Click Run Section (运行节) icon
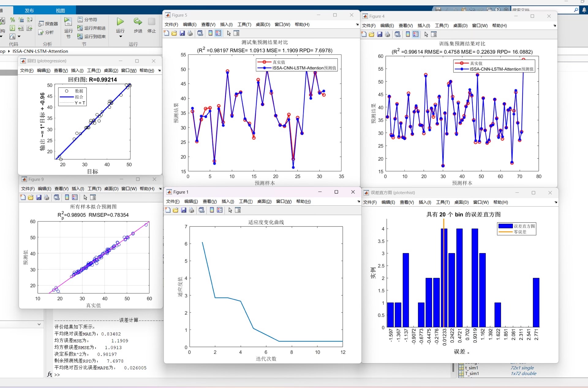The image size is (588, 388). tap(68, 22)
